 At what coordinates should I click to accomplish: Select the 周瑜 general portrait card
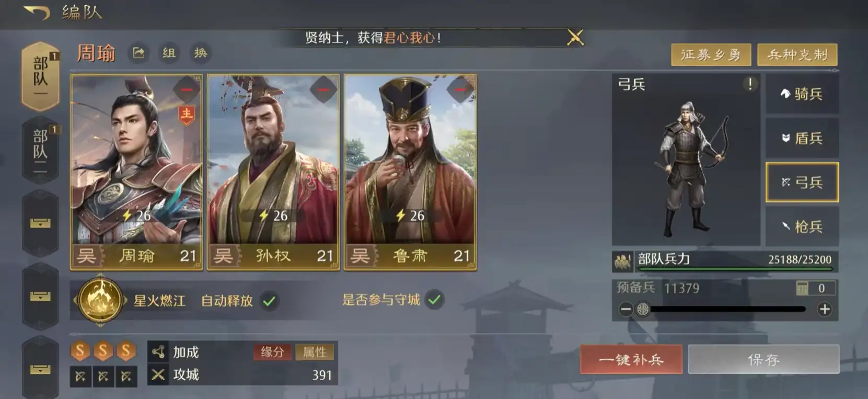(x=136, y=172)
